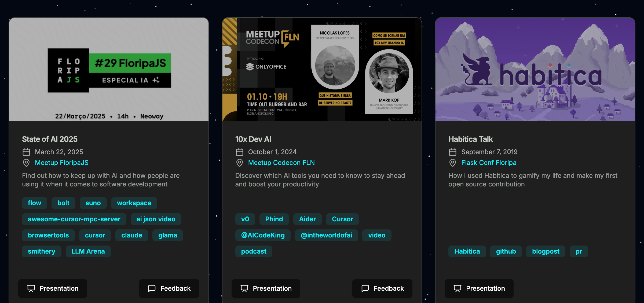
Task: Click the @AICodeKing tag
Action: 263,235
